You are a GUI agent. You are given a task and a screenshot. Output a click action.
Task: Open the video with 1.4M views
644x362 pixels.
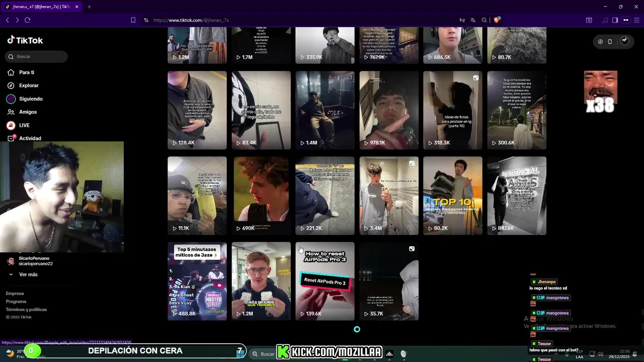pyautogui.click(x=325, y=110)
